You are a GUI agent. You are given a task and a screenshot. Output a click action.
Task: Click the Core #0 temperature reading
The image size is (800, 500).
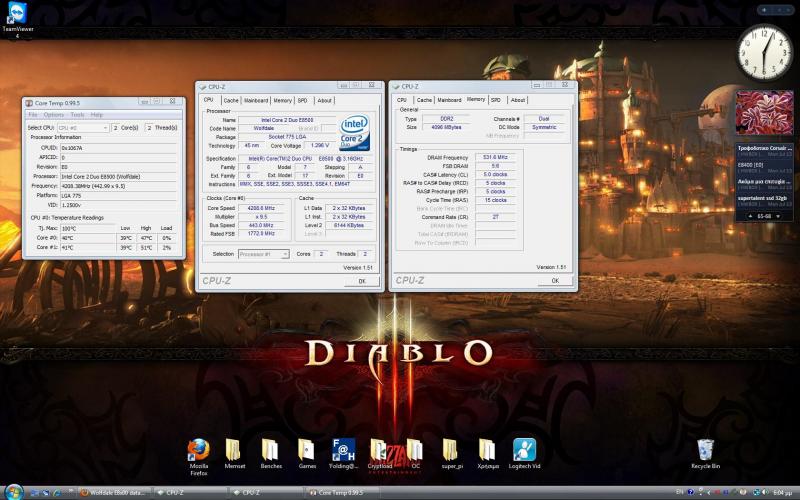(88, 238)
